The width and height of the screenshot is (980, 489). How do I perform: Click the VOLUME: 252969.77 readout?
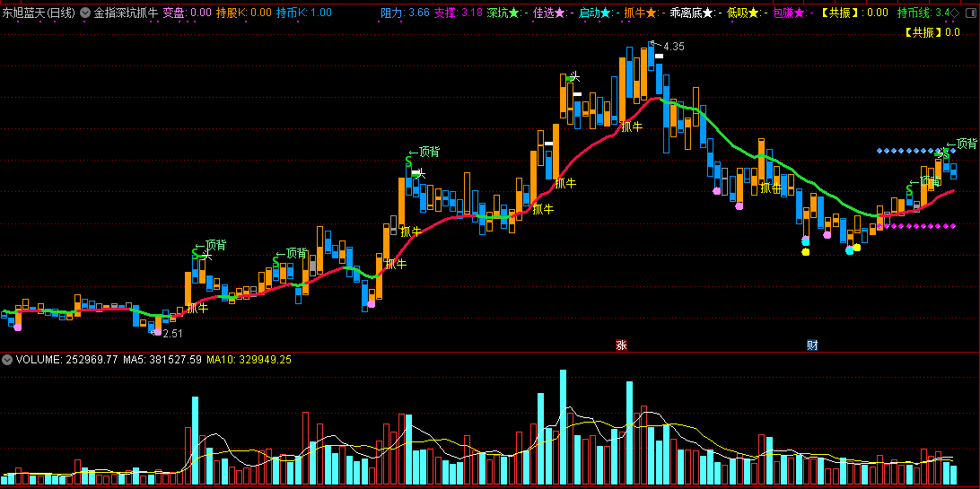coord(67,360)
